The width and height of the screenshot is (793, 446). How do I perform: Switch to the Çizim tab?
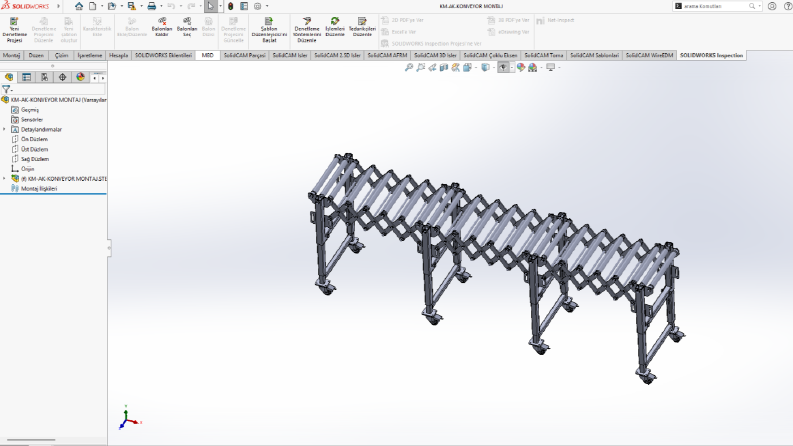click(x=61, y=55)
